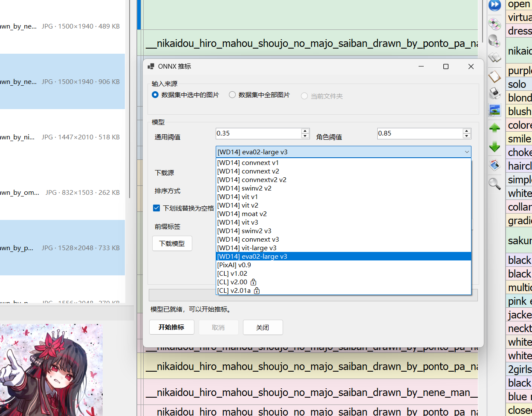The image size is (532, 416).
Task: Select the file row showing 1500×1940 · 489 KB
Action: click(x=62, y=26)
